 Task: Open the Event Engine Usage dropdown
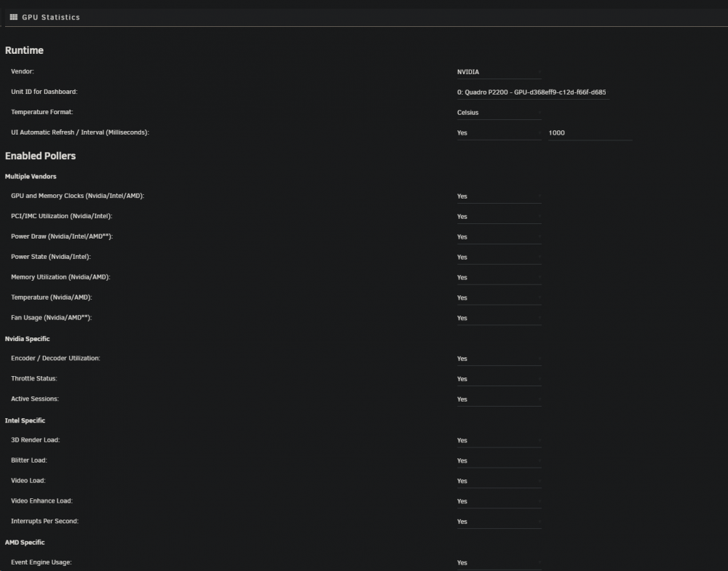click(499, 563)
